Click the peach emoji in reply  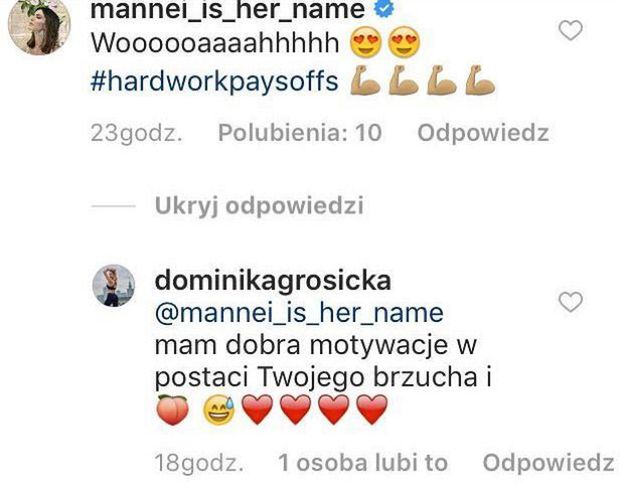[173, 409]
